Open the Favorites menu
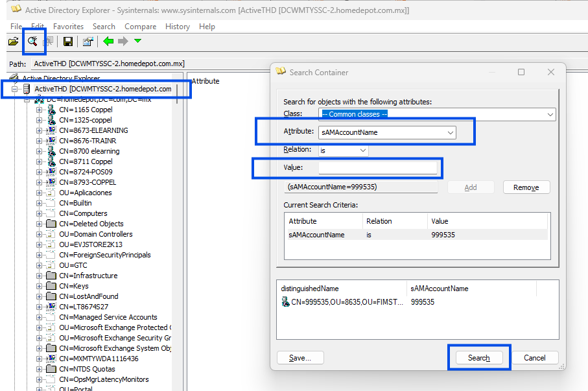The width and height of the screenshot is (588, 391). (x=68, y=27)
